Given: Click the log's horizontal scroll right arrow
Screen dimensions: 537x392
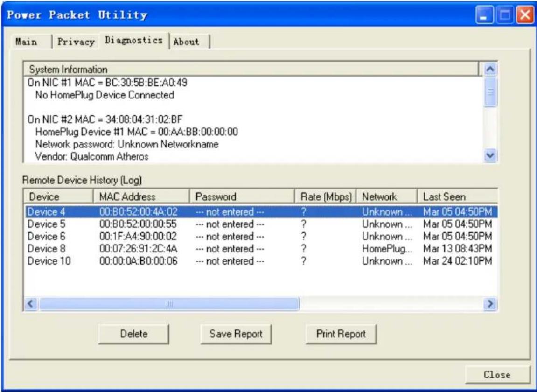Looking at the screenshot, I should point(490,304).
